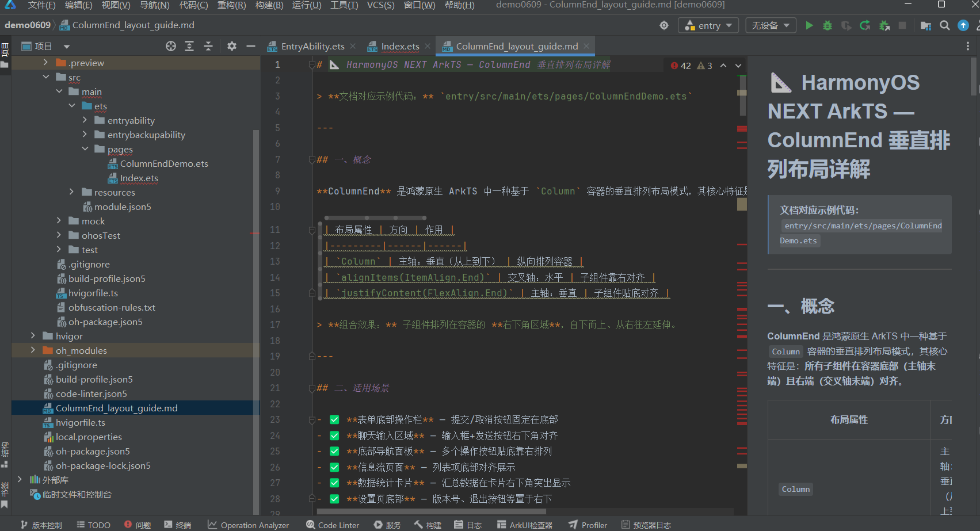Viewport: 980px width, 531px height.
Task: Open the 构建(B) build menu
Action: coord(269,5)
